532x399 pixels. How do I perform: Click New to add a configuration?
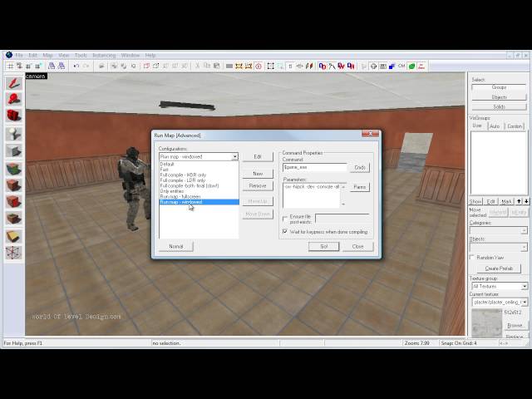[258, 174]
